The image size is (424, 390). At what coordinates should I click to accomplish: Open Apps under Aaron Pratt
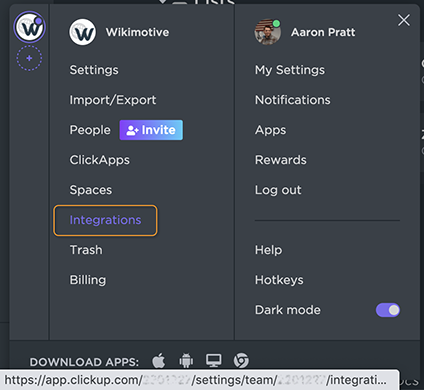(x=270, y=130)
